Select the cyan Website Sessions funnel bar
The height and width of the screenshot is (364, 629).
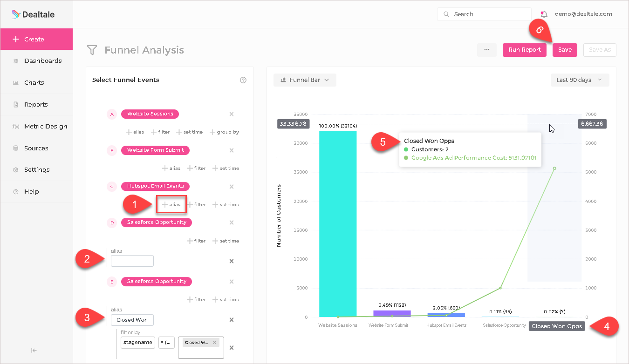[338, 224]
